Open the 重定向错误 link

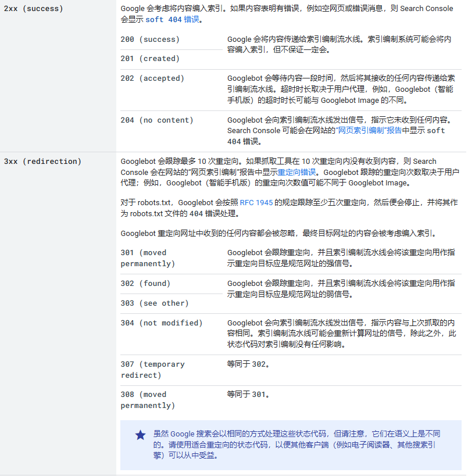pos(296,172)
